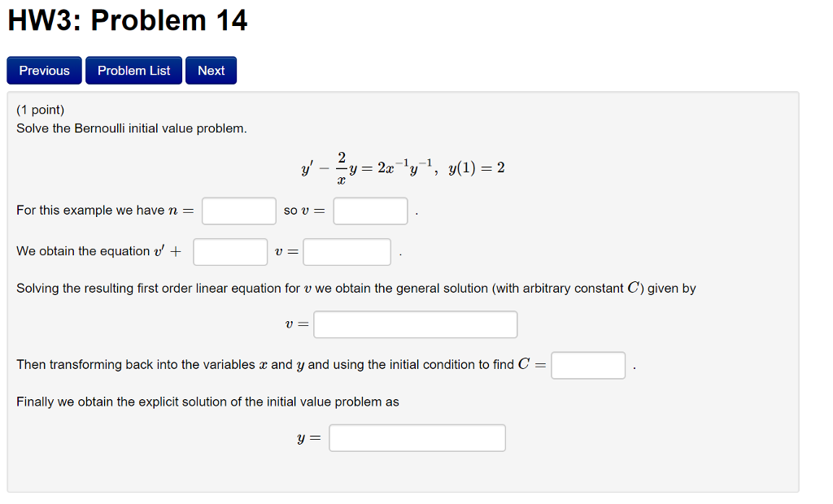The width and height of the screenshot is (833, 504).
Task: Click the coefficient field after v' +
Action: pos(230,252)
